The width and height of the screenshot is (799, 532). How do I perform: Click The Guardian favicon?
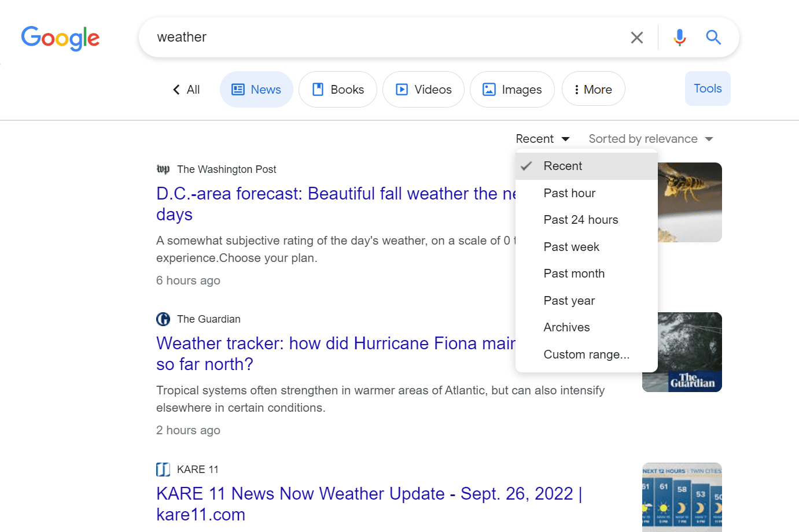[x=163, y=319]
